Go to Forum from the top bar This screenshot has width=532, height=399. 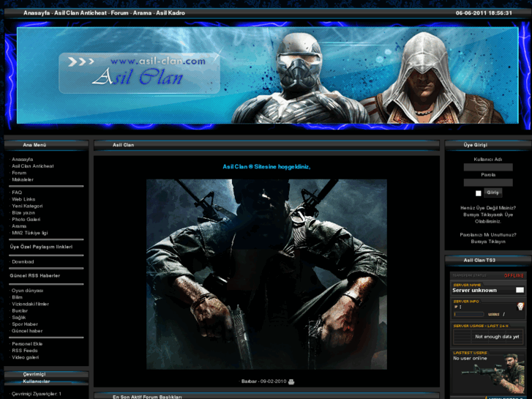click(x=120, y=13)
